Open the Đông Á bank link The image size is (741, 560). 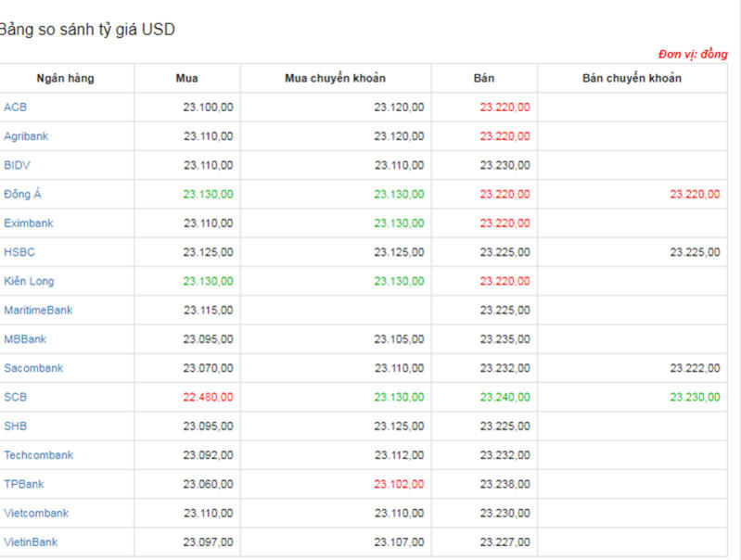(x=22, y=195)
